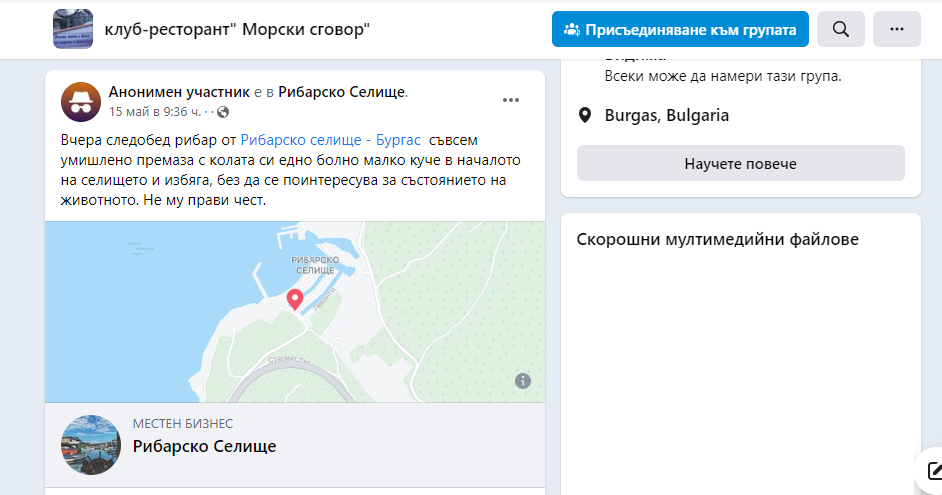Click the group name Морски сговор
The width and height of the screenshot is (942, 495).
click(x=237, y=30)
